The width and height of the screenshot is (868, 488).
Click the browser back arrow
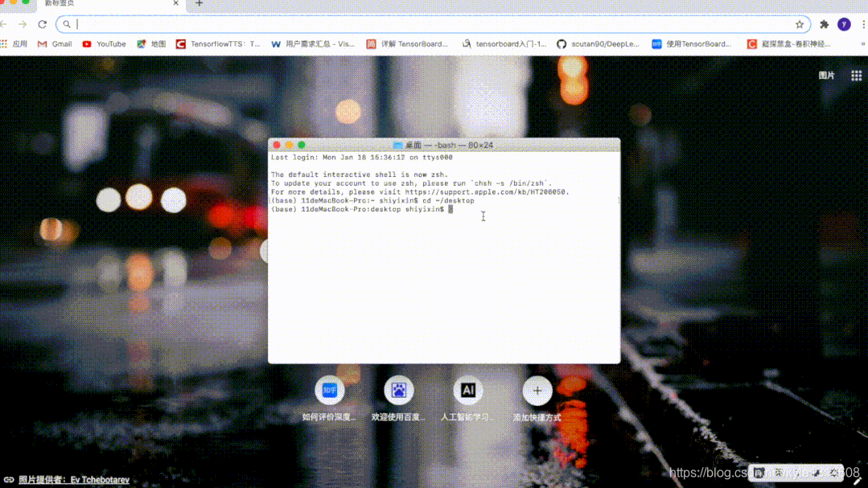[3, 24]
